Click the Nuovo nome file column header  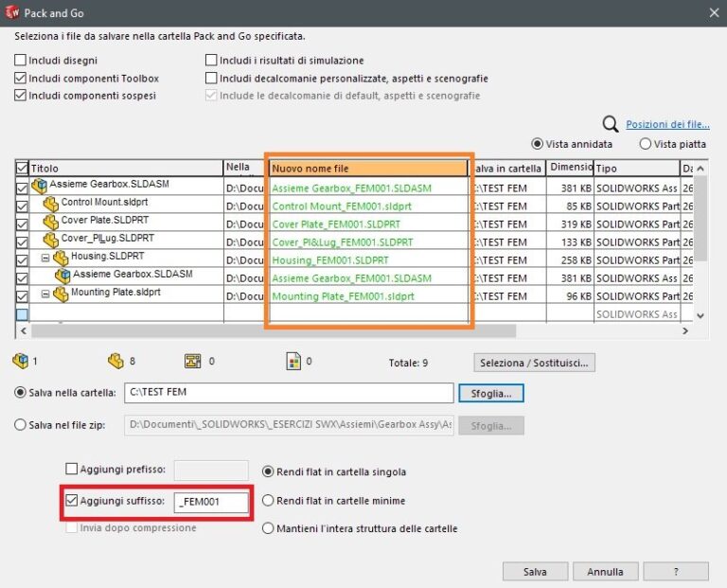point(368,168)
